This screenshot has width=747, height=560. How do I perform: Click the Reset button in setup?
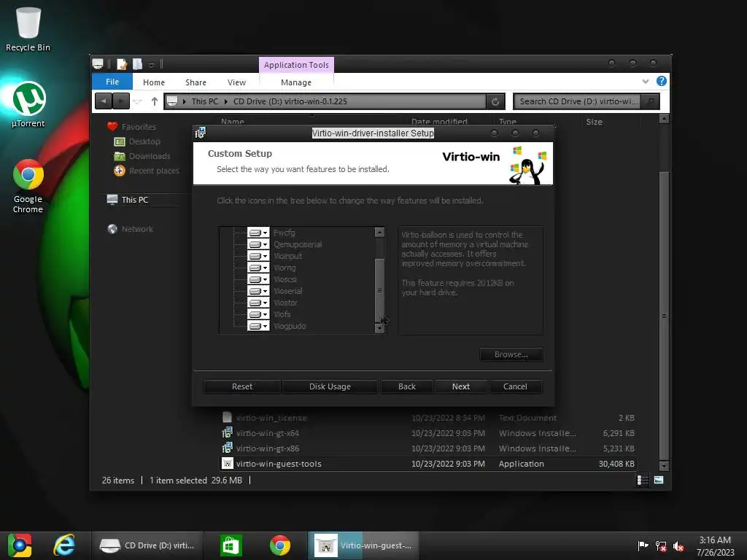[242, 386]
